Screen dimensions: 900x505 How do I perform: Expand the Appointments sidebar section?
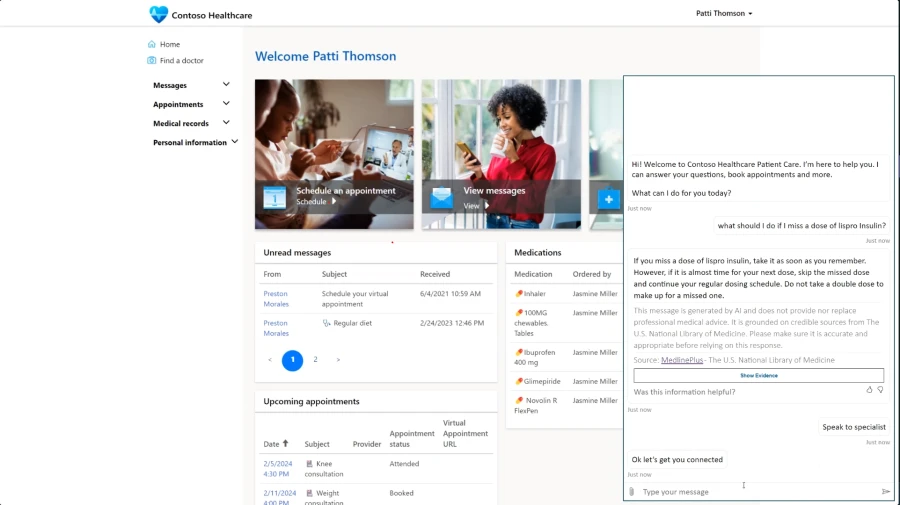(226, 104)
